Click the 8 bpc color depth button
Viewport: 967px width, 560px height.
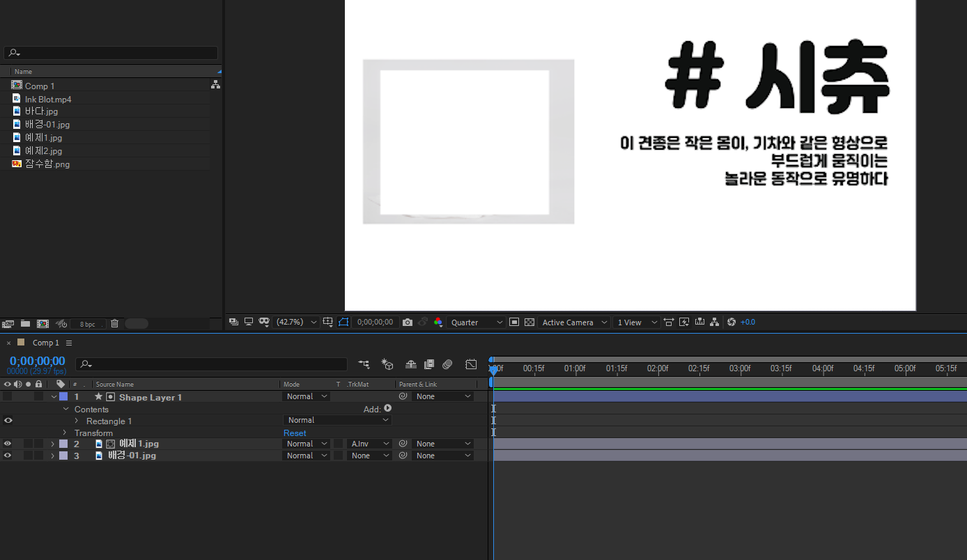(88, 325)
